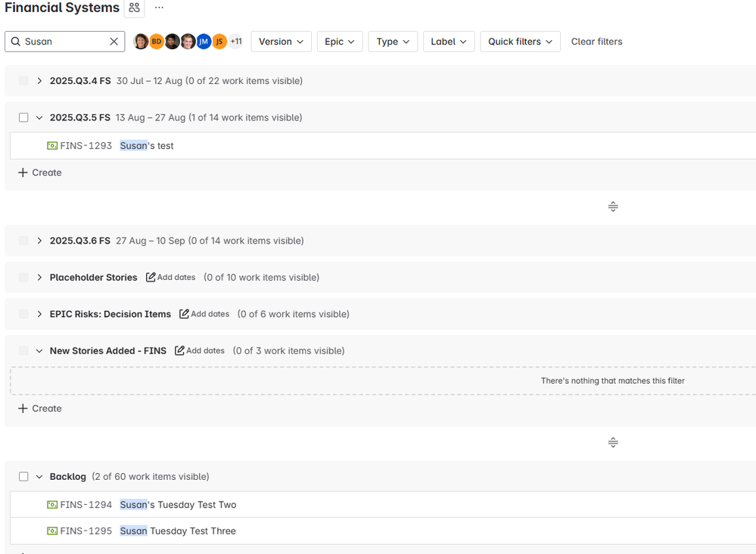Filter by the BD avatar
The height and width of the screenshot is (554, 756).
pyautogui.click(x=156, y=42)
